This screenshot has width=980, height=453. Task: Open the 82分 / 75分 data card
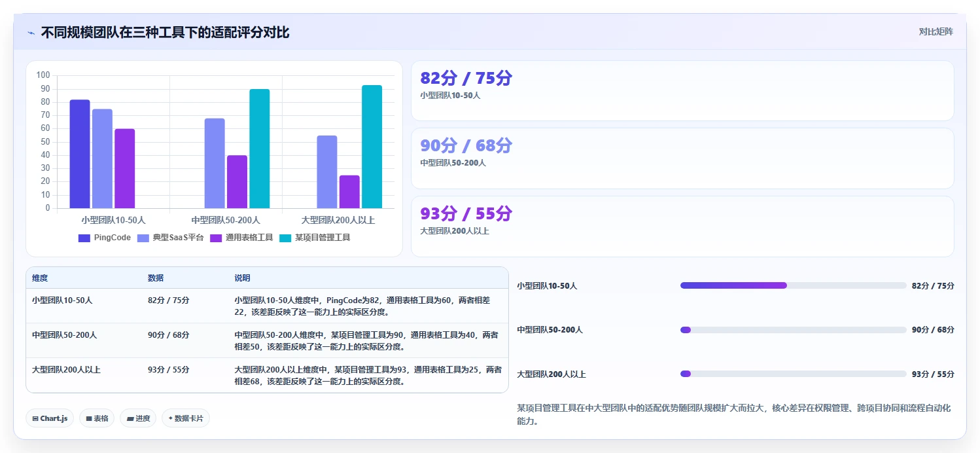pos(682,91)
